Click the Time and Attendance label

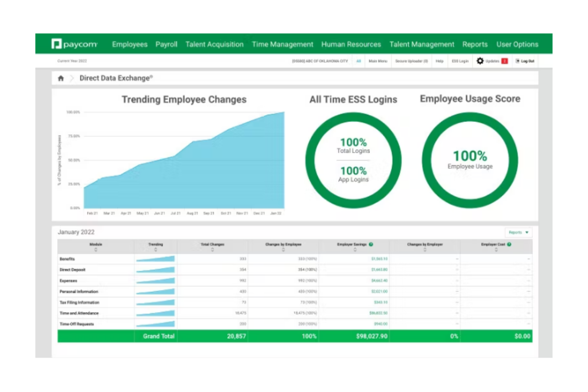tap(79, 313)
